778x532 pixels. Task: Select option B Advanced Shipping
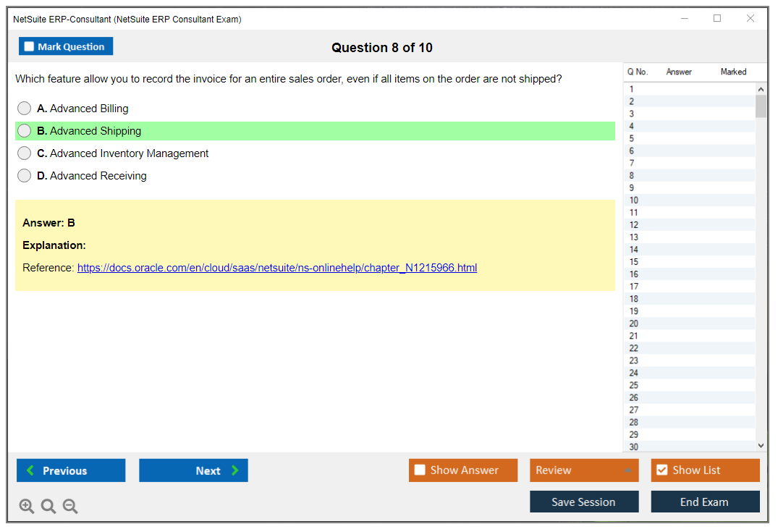tap(25, 131)
